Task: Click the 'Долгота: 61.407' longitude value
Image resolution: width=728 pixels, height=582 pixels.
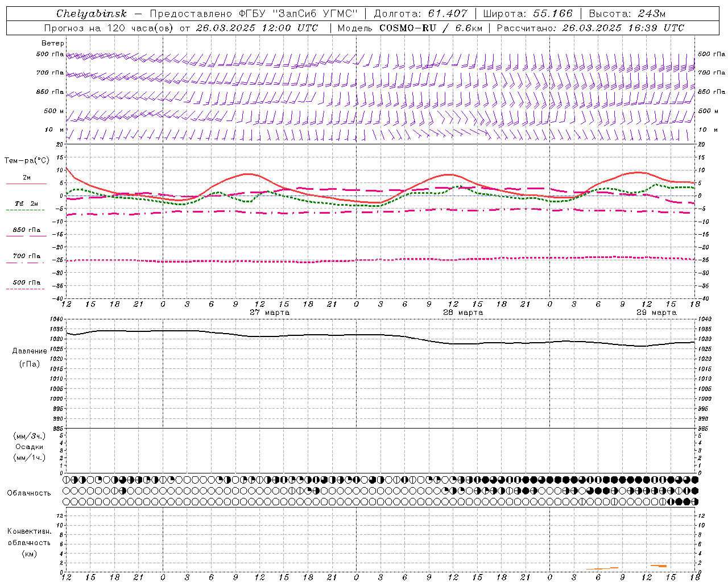Action: pyautogui.click(x=420, y=14)
